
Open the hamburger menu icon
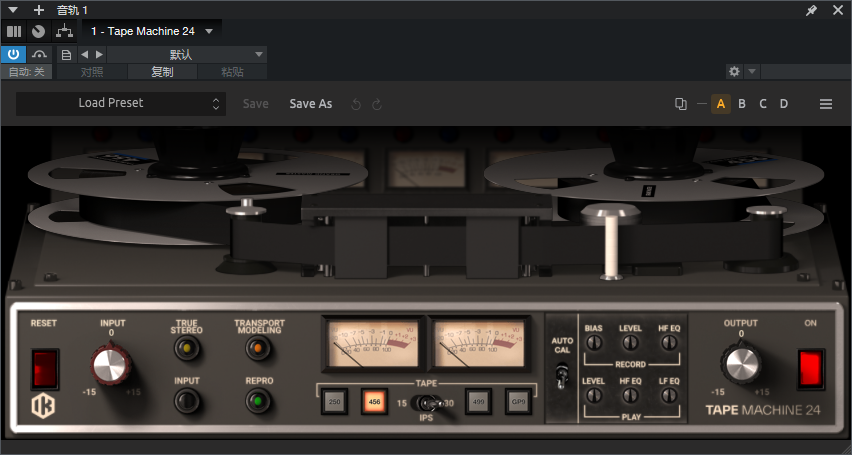[x=826, y=104]
